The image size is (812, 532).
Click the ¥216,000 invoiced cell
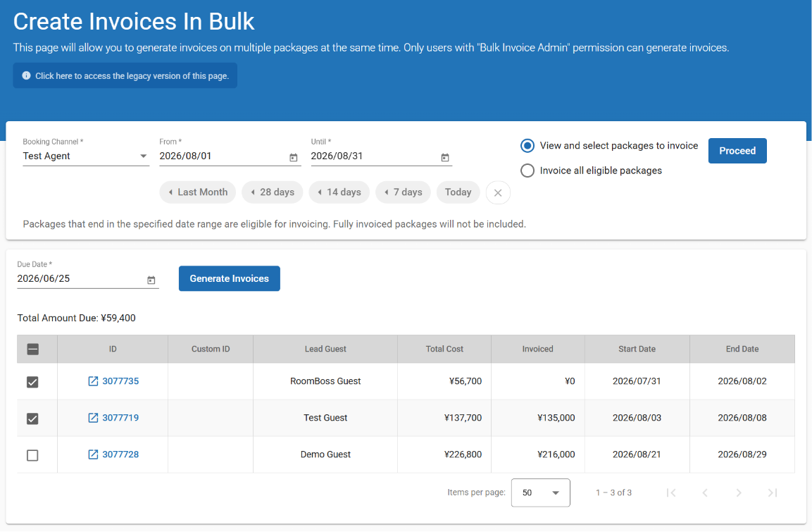click(537, 454)
